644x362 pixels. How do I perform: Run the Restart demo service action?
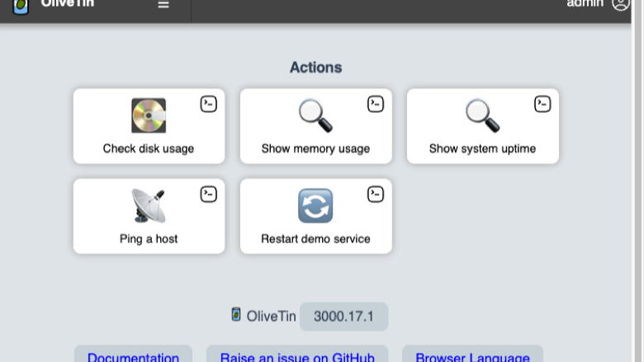coord(316,216)
